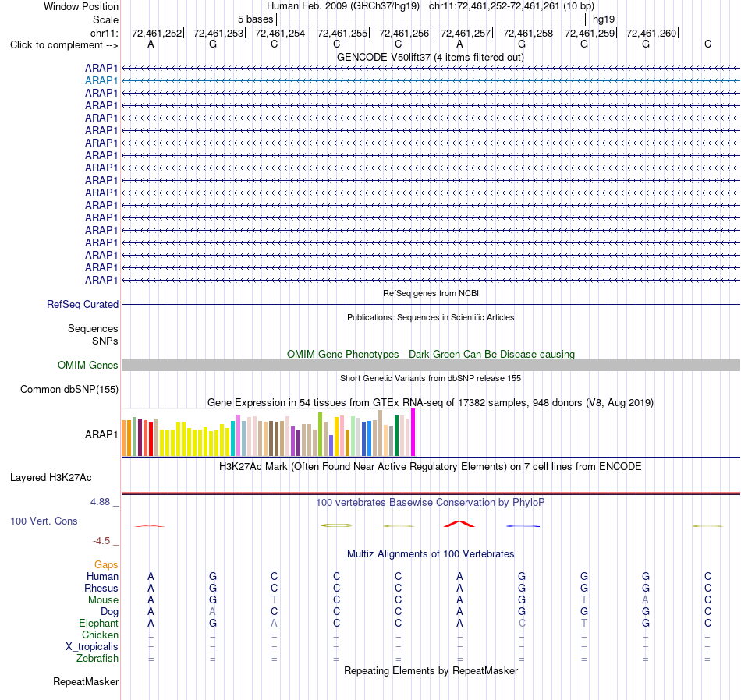The height and width of the screenshot is (700, 741).
Task: Open 'Repeating Elements by RepeatMasker' title
Action: coord(431,671)
